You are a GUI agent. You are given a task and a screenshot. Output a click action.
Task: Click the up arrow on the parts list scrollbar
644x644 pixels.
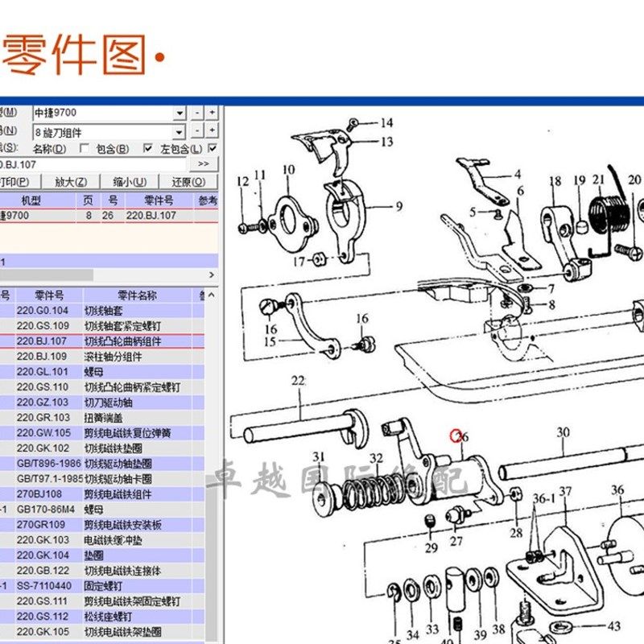pos(212,295)
